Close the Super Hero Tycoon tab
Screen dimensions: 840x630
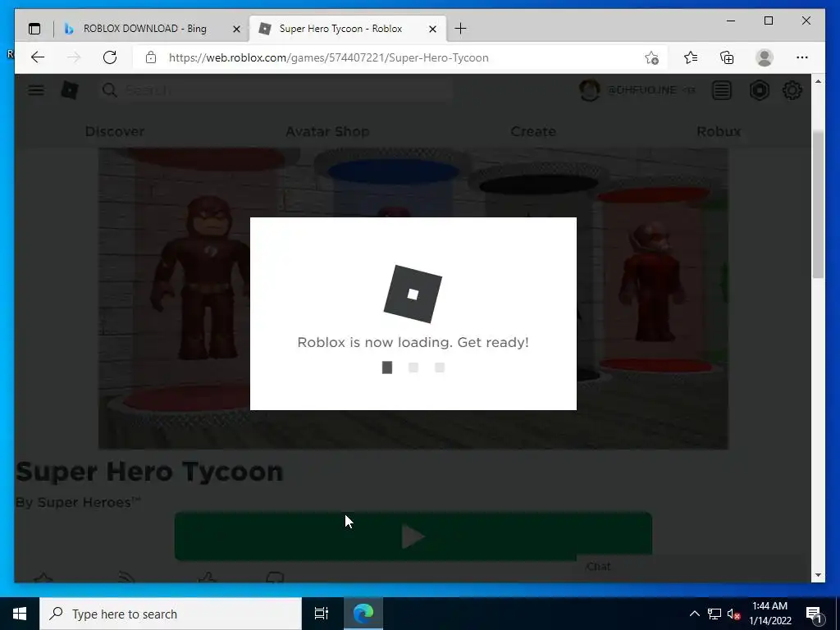433,29
